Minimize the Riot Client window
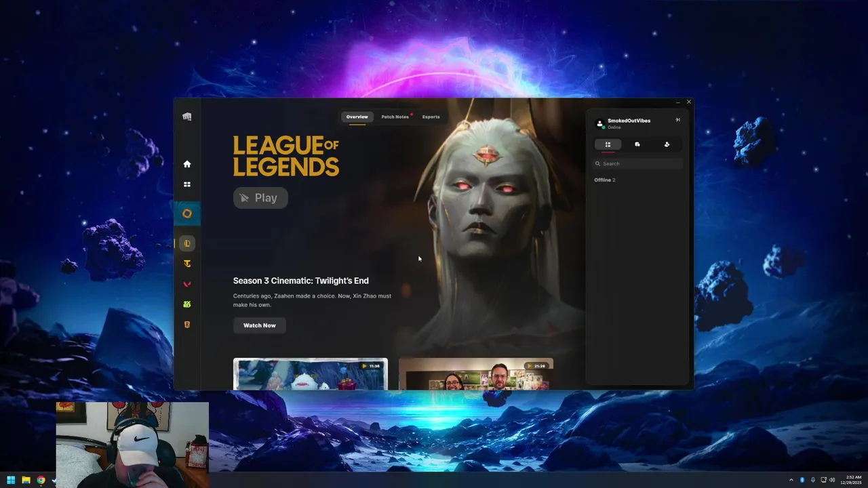 678,102
